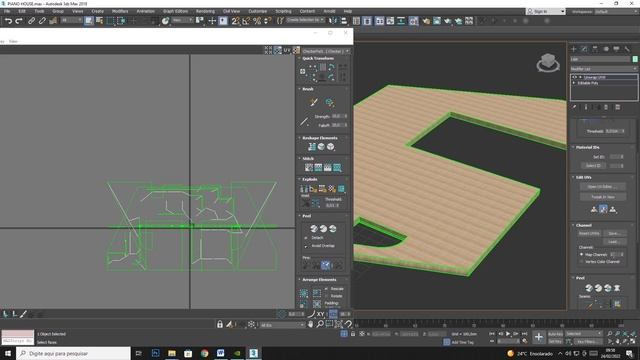Click the Tweak In View button
640x360 pixels.
603,197
